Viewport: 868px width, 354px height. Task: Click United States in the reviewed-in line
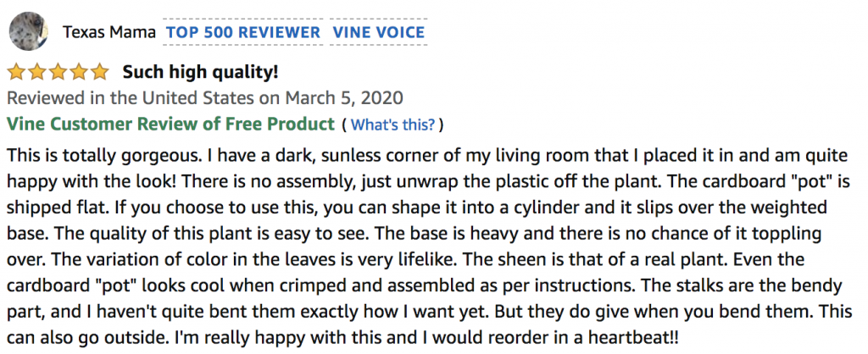pos(198,98)
